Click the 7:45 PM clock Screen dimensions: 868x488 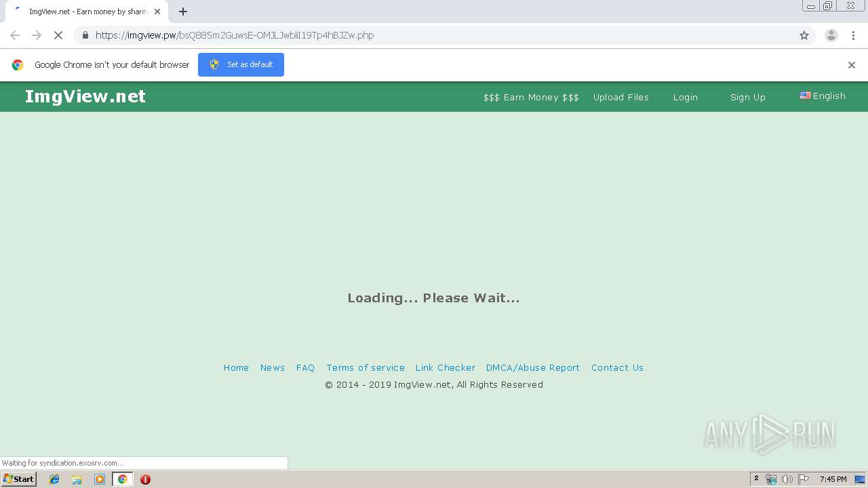pos(833,479)
